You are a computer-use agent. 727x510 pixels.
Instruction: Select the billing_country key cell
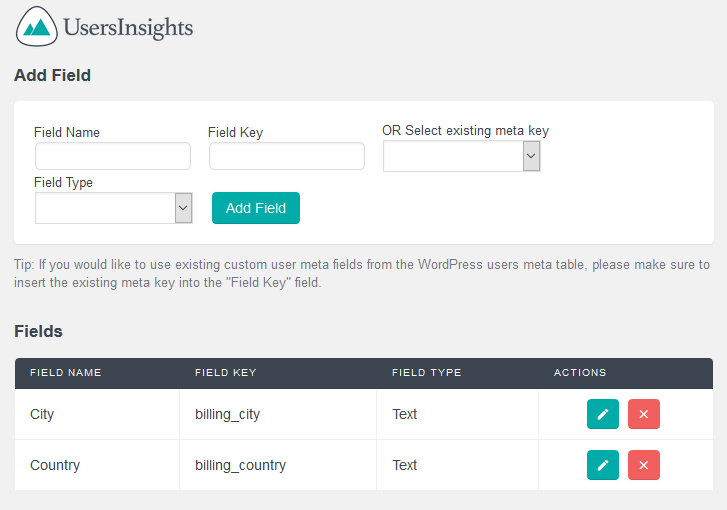[x=278, y=465]
